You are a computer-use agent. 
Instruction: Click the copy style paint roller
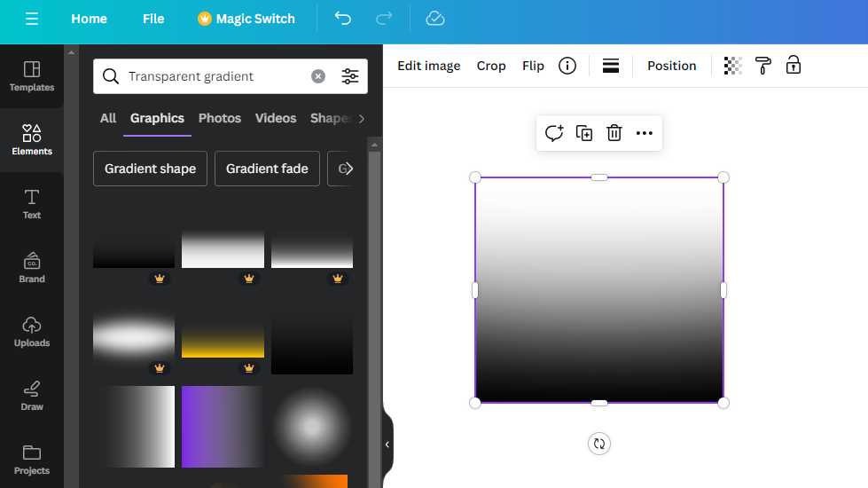(762, 66)
